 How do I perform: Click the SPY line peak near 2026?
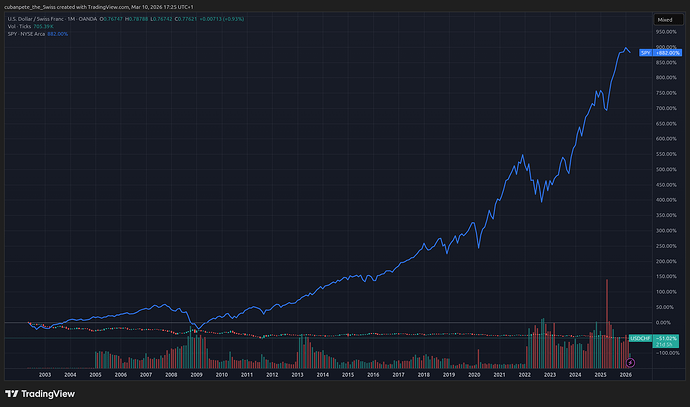point(625,48)
